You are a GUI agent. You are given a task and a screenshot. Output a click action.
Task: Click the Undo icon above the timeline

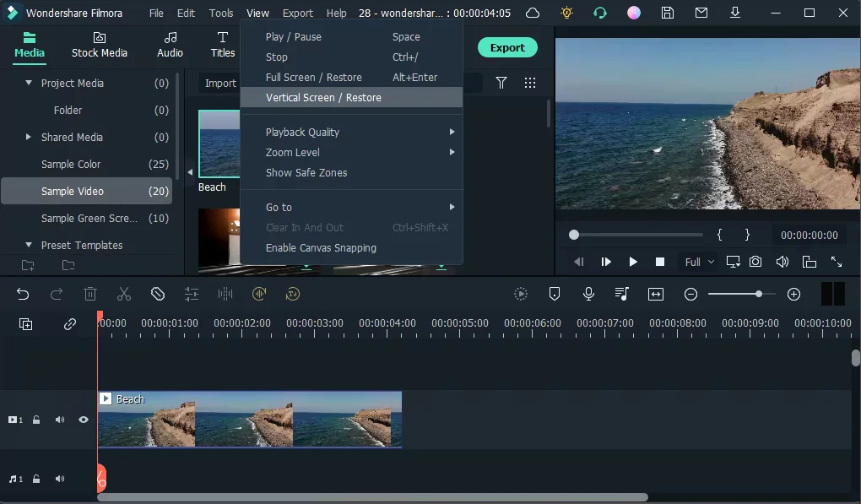tap(22, 294)
